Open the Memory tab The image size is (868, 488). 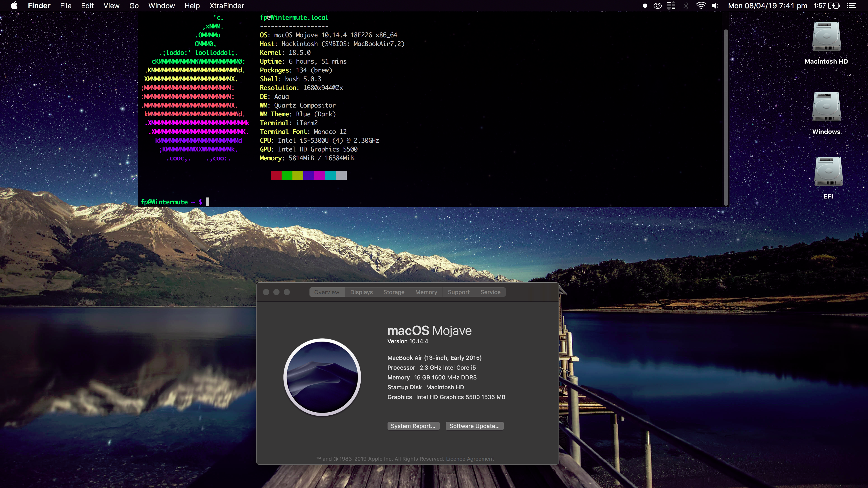pos(426,292)
